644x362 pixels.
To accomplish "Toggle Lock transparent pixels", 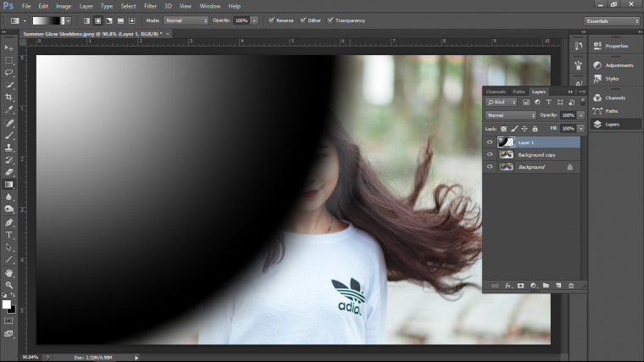I will [x=503, y=129].
